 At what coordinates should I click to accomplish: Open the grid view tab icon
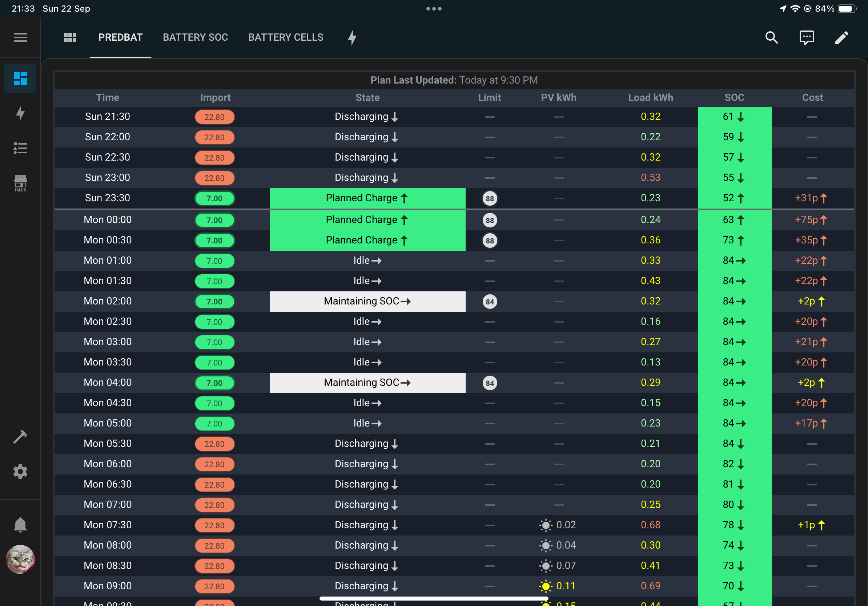[x=70, y=37]
